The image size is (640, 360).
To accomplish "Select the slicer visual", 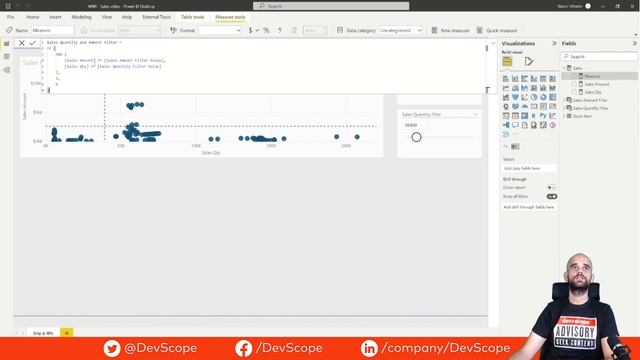I will click(x=506, y=116).
